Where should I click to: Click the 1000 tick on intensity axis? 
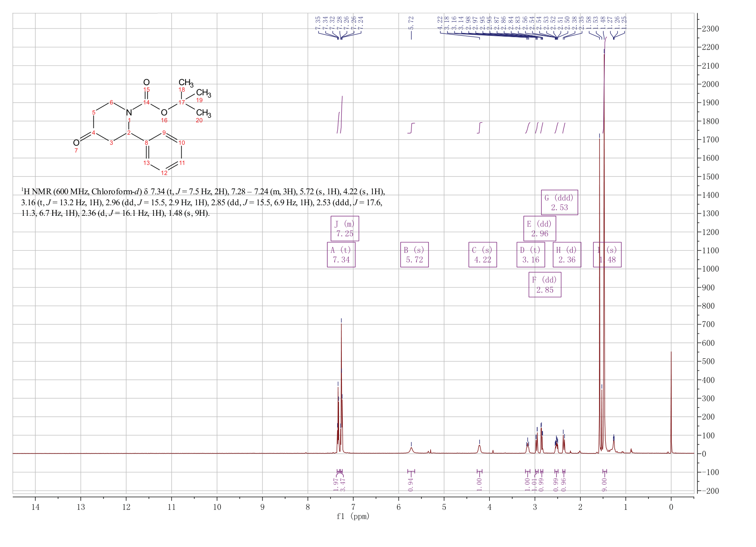710,269
